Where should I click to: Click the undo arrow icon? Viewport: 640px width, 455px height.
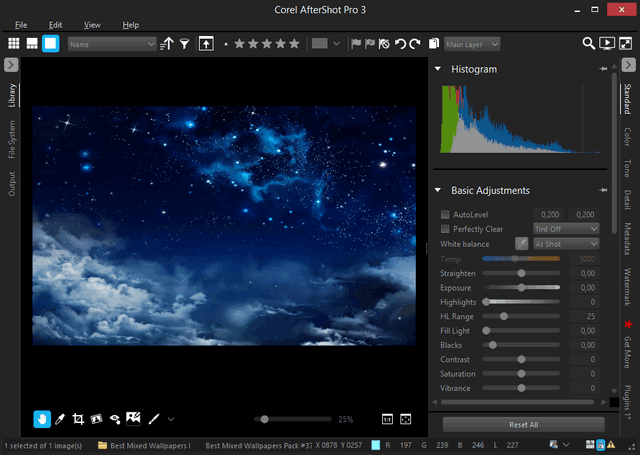click(400, 44)
